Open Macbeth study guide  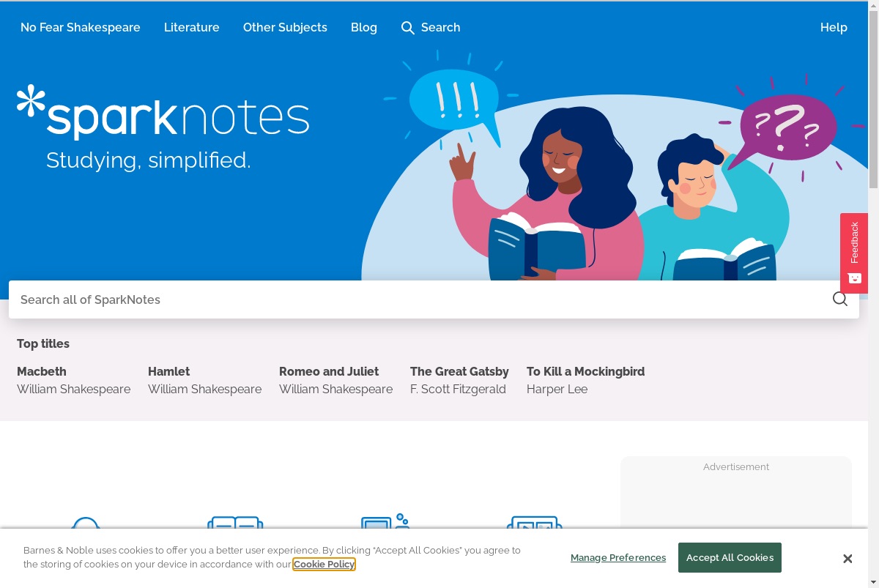pos(42,371)
